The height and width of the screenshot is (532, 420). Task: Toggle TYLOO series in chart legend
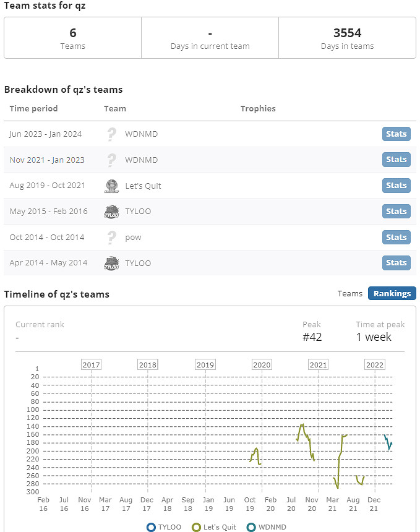point(152,527)
